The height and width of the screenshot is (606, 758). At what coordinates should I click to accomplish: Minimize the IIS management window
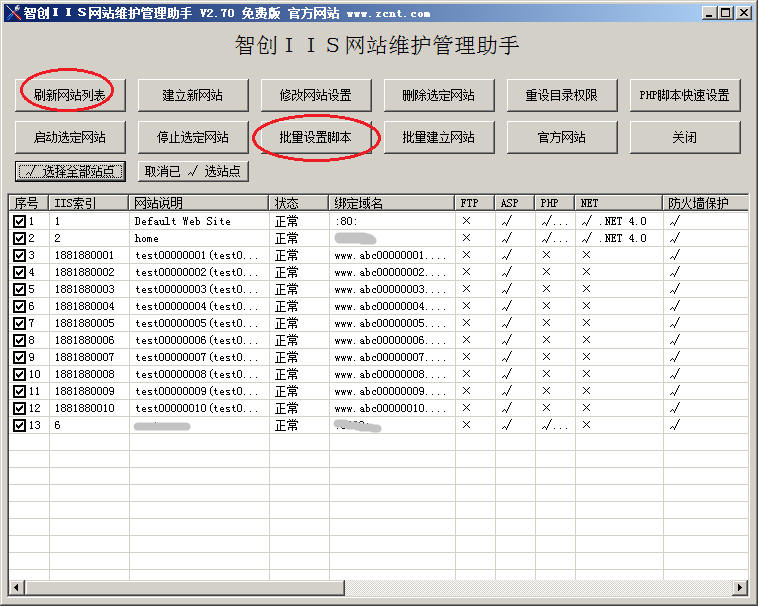(x=709, y=13)
